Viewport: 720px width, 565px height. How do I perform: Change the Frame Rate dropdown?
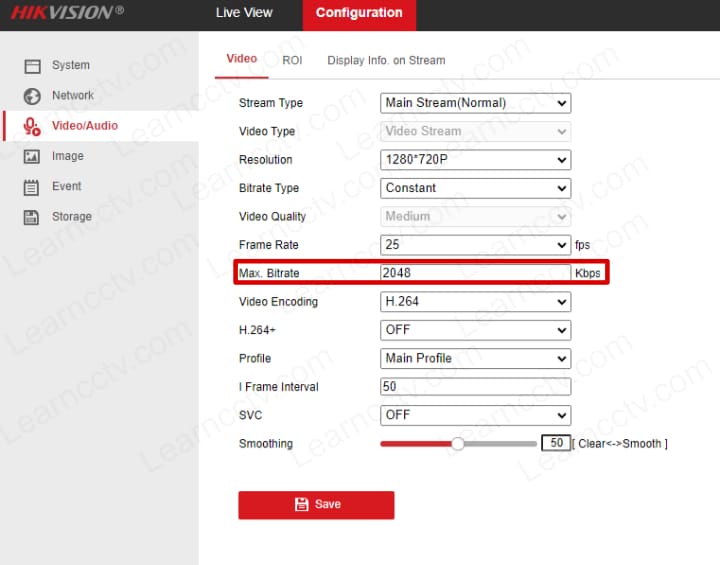pos(475,245)
